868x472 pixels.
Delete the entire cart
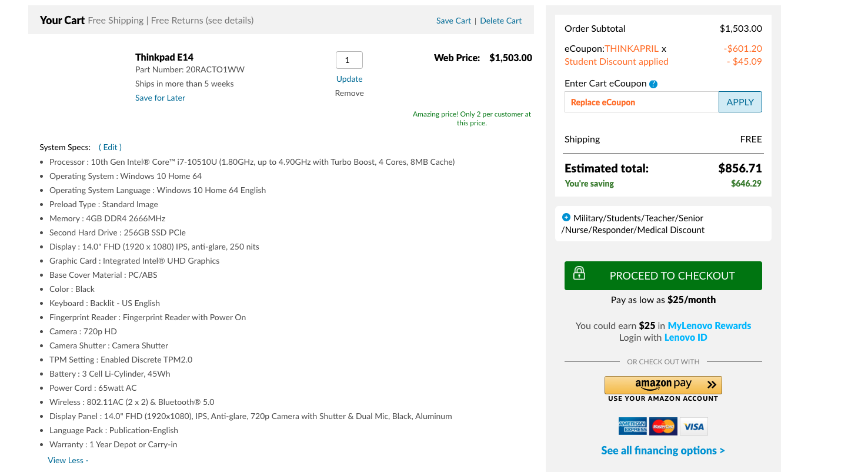coord(500,20)
